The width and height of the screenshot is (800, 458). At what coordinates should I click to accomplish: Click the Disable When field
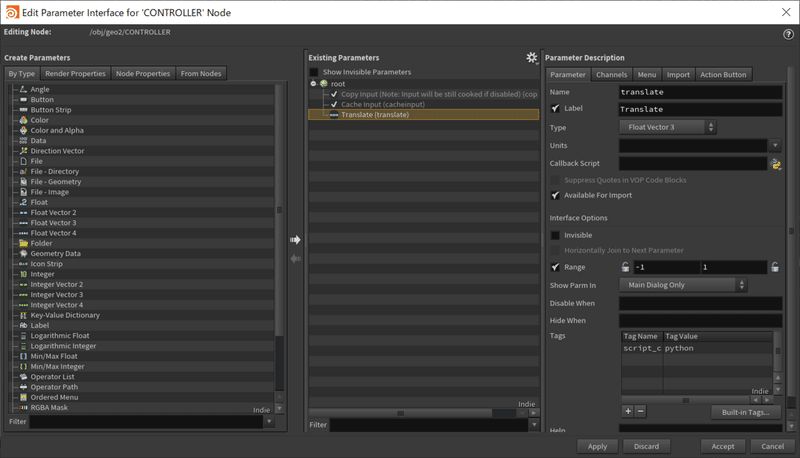pyautogui.click(x=701, y=303)
